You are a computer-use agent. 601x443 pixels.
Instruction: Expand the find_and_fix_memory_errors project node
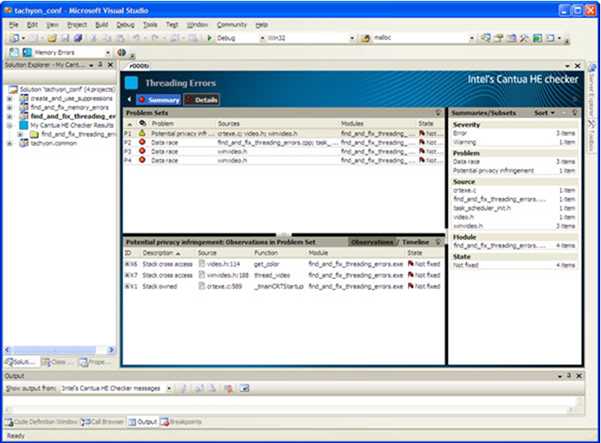pyautogui.click(x=10, y=107)
